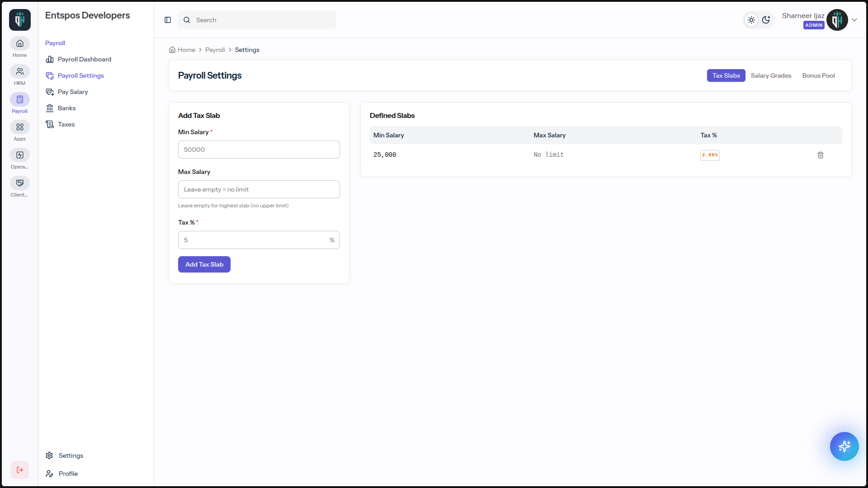The height and width of the screenshot is (488, 868).
Task: Click the Payroll section heading in sidebar
Action: 55,43
